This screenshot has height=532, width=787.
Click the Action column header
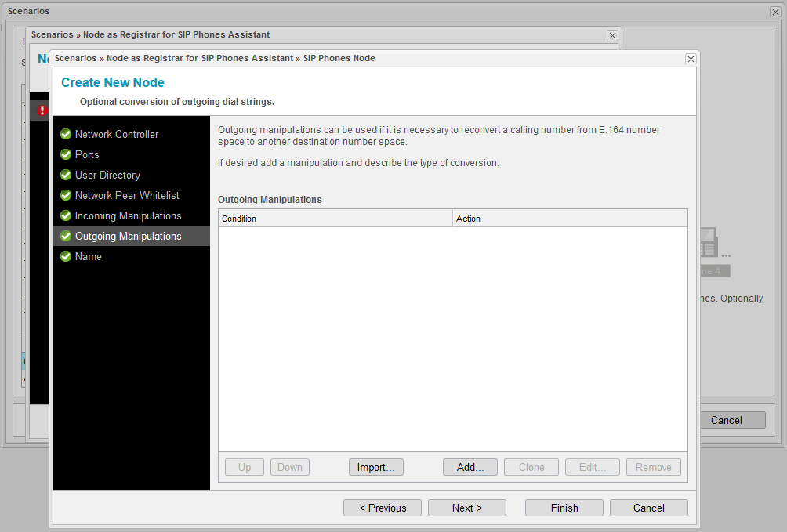570,219
